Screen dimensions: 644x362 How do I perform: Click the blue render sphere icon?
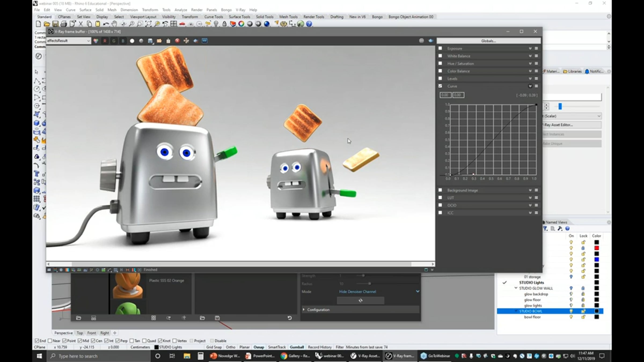click(267, 24)
